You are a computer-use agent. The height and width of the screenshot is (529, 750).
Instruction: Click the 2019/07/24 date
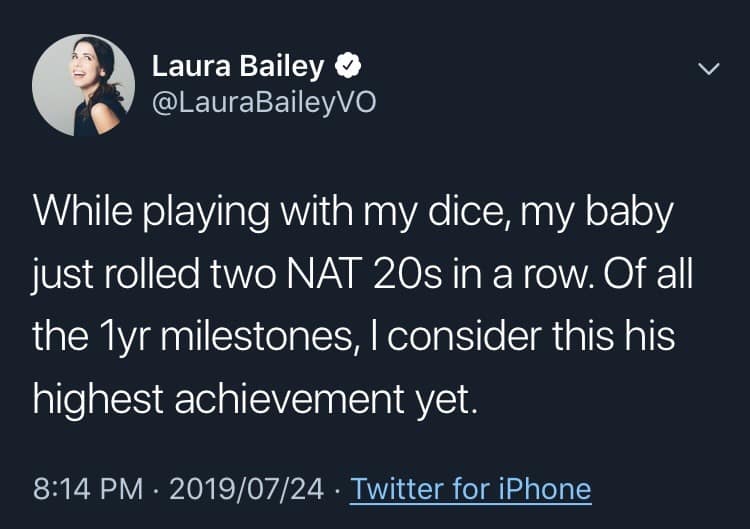pyautogui.click(x=247, y=488)
